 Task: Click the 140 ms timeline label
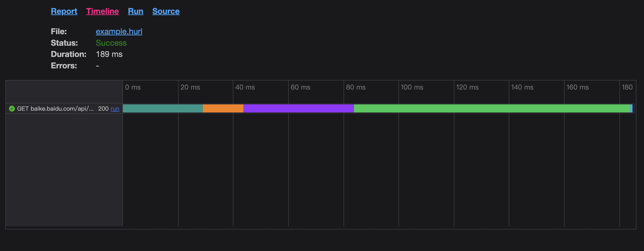click(x=522, y=87)
